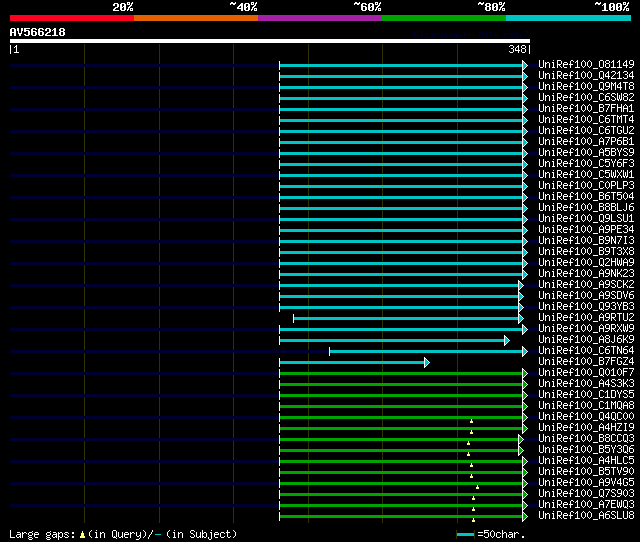Screen dimensions: 640x542
Task: Click the purple ~60% legend segment
Action: click(x=320, y=18)
